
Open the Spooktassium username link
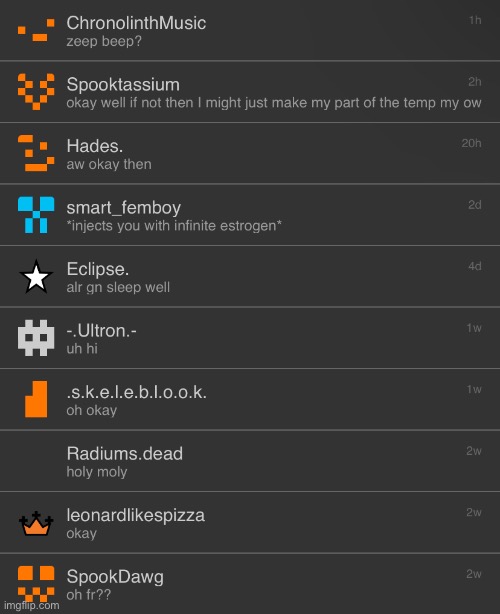coord(123,85)
